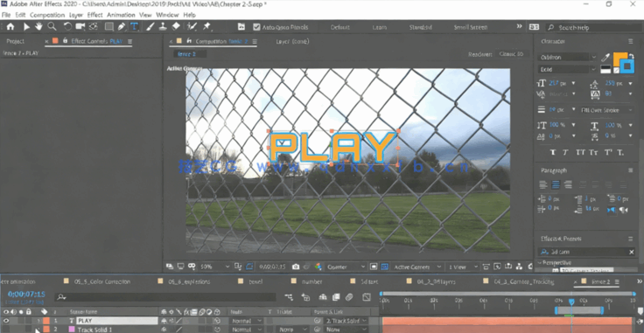
Task: Open the font style dropdown Bold
Action: pos(567,69)
